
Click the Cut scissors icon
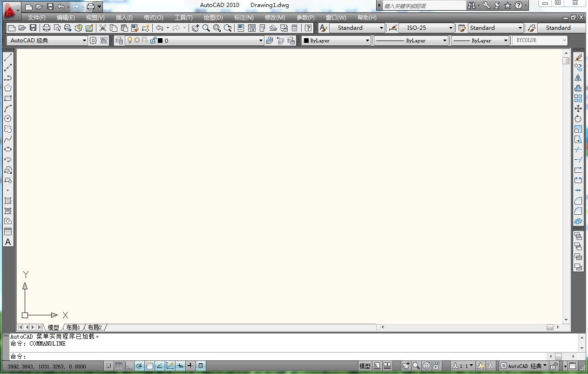pos(103,28)
